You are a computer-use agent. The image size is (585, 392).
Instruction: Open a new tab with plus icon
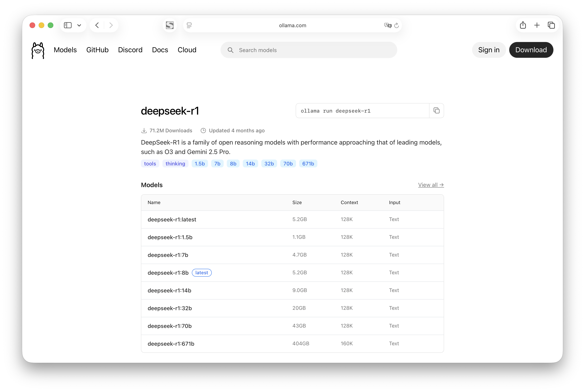[x=537, y=25]
